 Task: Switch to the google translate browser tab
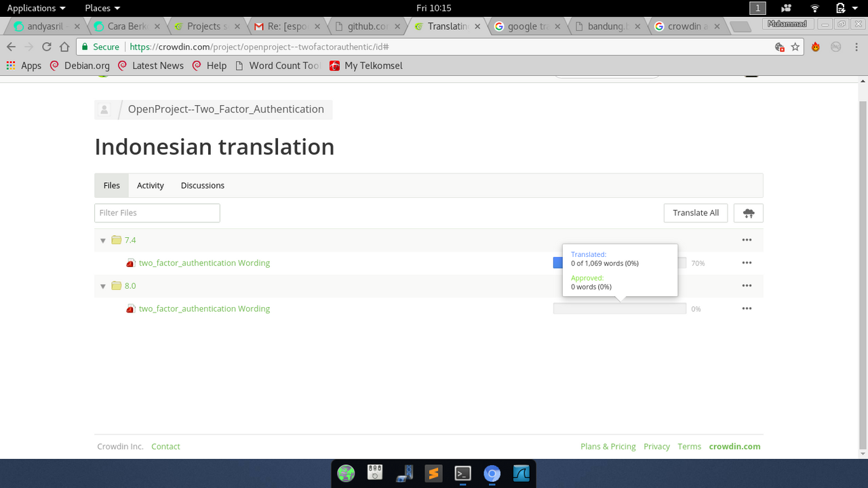click(x=528, y=26)
